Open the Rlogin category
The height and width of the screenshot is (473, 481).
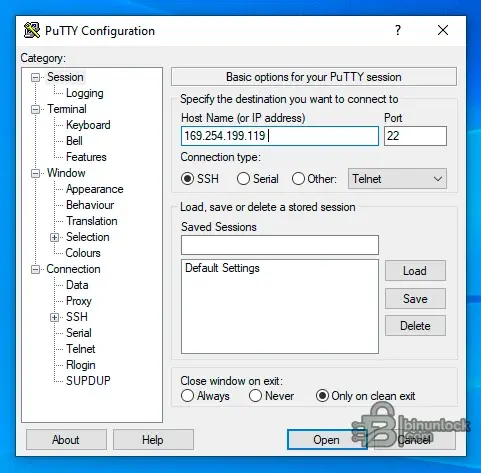click(81, 365)
